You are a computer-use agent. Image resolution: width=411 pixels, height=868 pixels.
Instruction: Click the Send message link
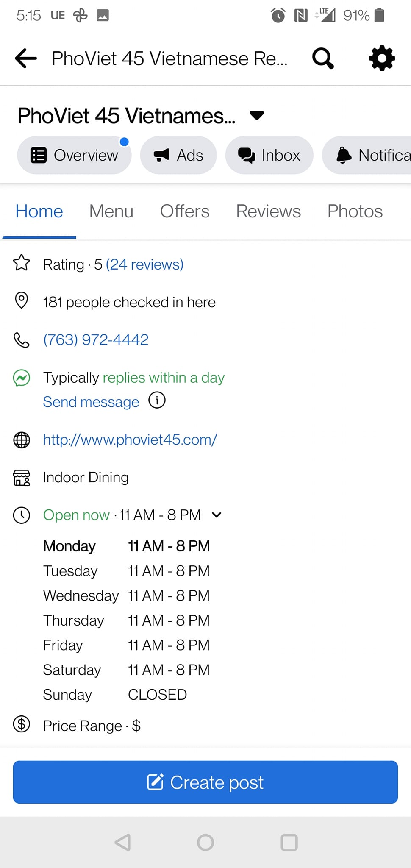tap(91, 402)
